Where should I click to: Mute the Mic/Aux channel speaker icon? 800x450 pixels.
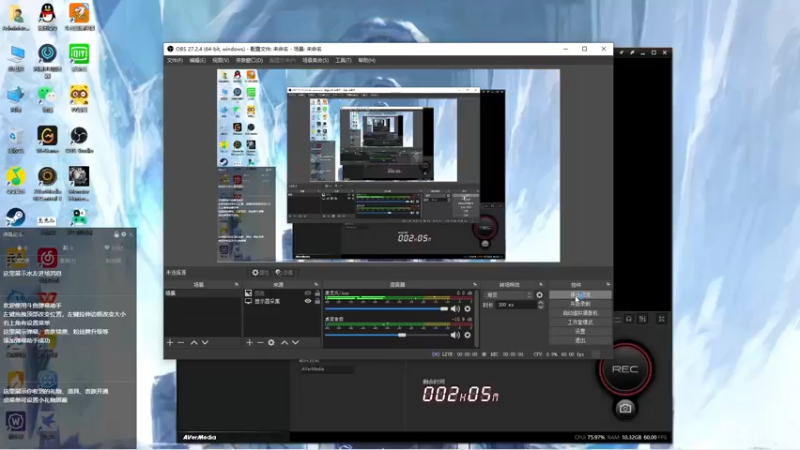(455, 309)
